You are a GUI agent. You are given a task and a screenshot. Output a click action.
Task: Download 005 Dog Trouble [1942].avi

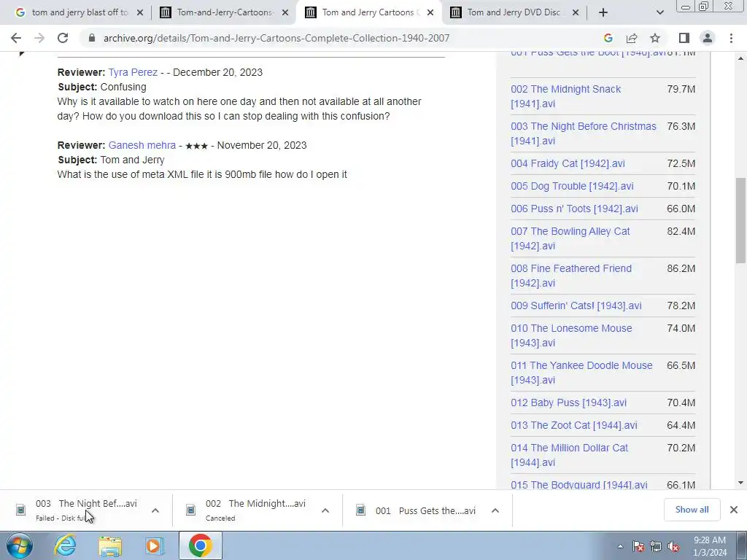[x=572, y=186]
